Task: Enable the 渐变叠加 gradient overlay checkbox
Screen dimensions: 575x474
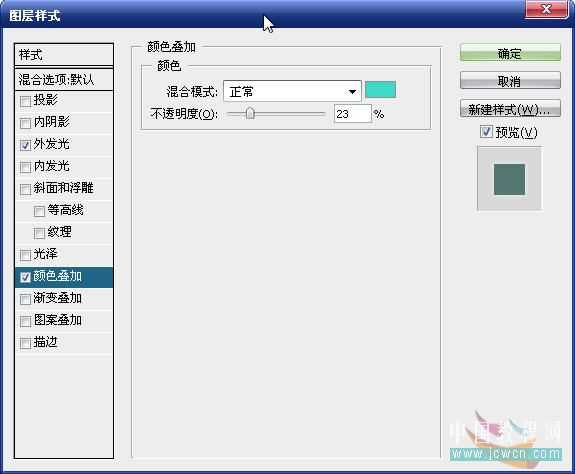Action: tap(25, 299)
